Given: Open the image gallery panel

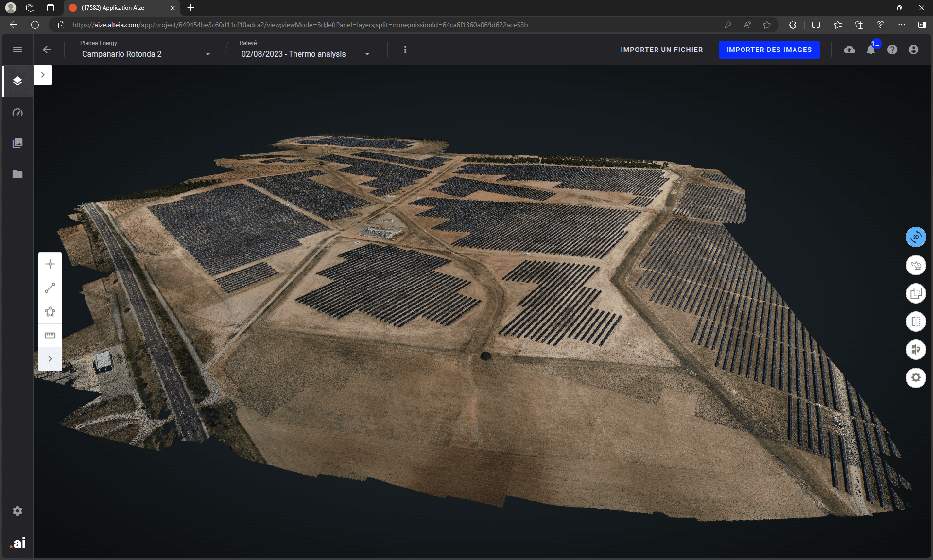Looking at the screenshot, I should tap(17, 143).
